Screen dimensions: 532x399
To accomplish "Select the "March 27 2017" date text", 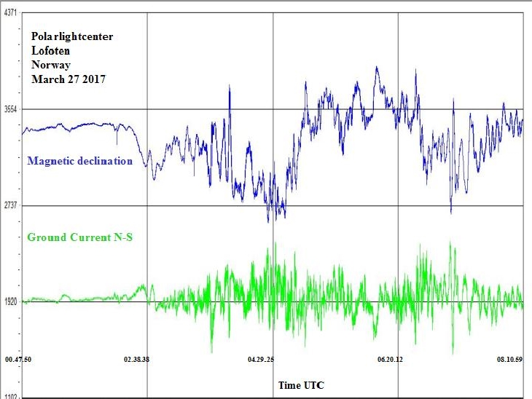I will point(69,79).
